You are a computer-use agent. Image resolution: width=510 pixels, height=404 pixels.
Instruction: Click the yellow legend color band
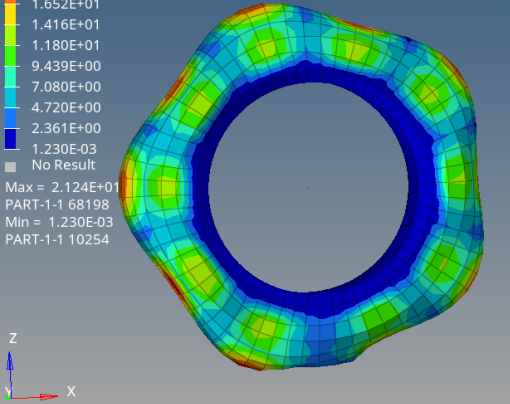[x=10, y=13]
